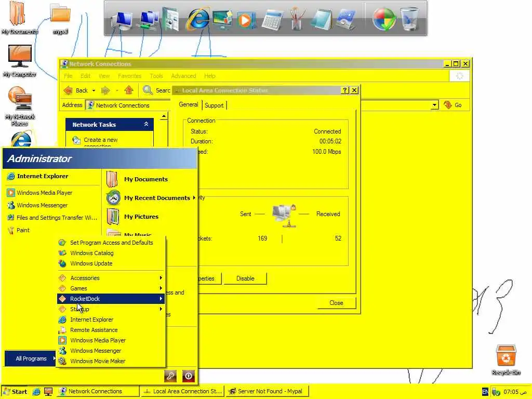Click the Disable button

245,278
